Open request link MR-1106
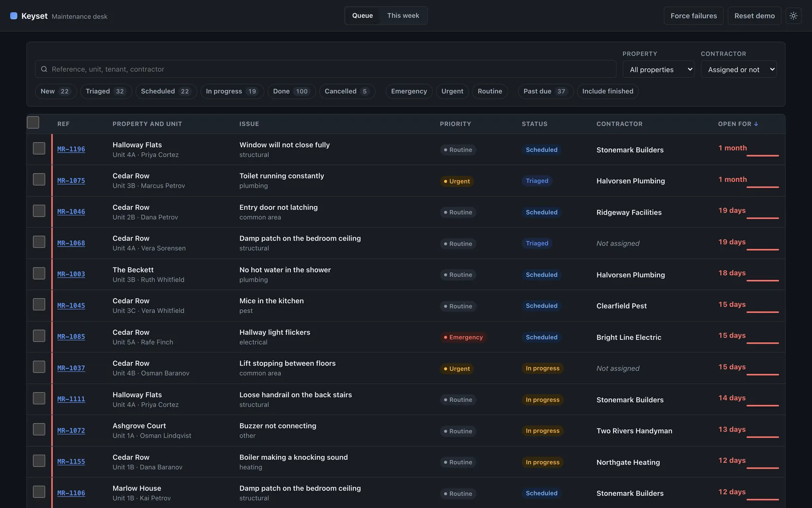 (x=71, y=493)
